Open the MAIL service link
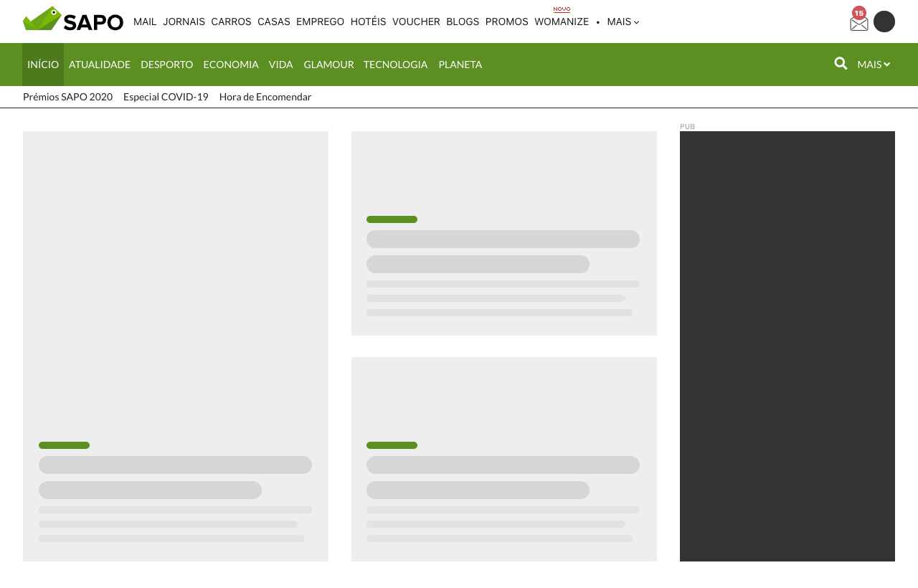Viewport: 918px width, 588px height. (x=144, y=22)
